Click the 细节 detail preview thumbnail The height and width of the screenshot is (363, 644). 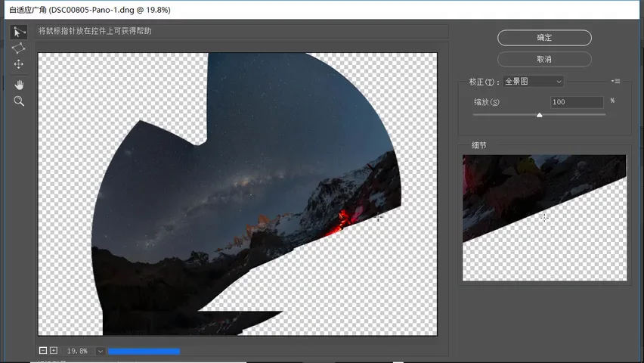click(x=545, y=218)
